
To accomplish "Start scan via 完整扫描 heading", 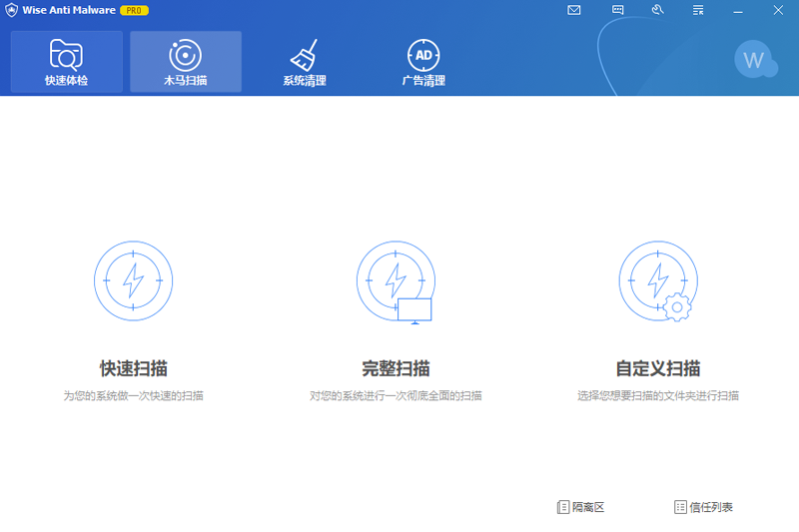I will click(396, 368).
